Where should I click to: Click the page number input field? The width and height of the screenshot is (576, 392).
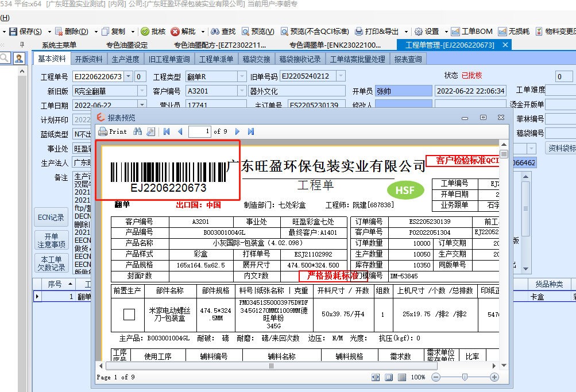coord(199,131)
